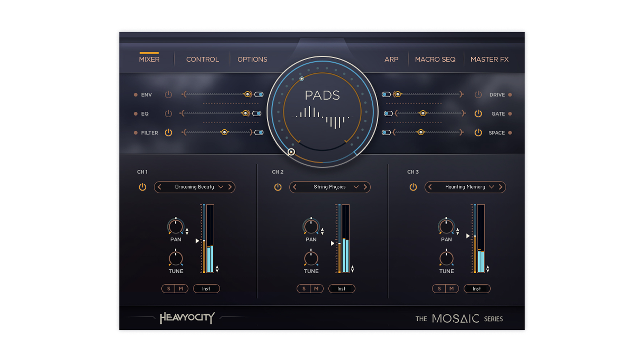Toggle the EQ macro link switch
Screen dimensions: 644x362
coord(257,114)
